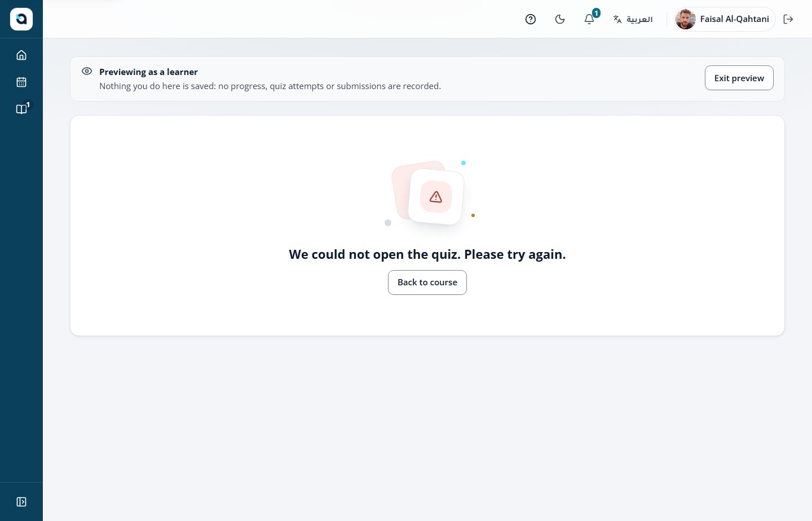Open courses book icon in sidebar
The width and height of the screenshot is (812, 521).
[x=21, y=109]
